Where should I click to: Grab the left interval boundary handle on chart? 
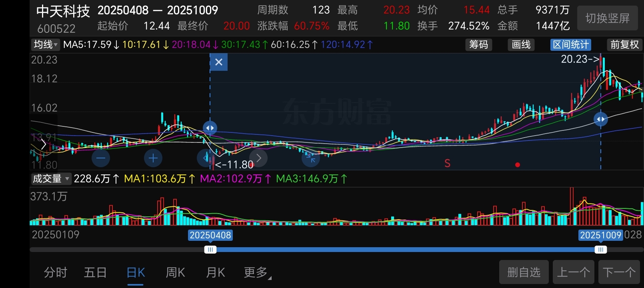point(210,128)
